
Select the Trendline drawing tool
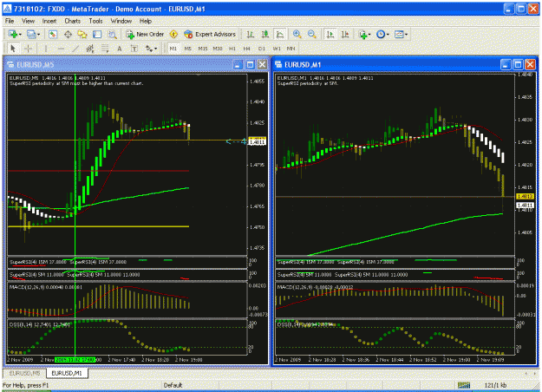tap(75, 49)
